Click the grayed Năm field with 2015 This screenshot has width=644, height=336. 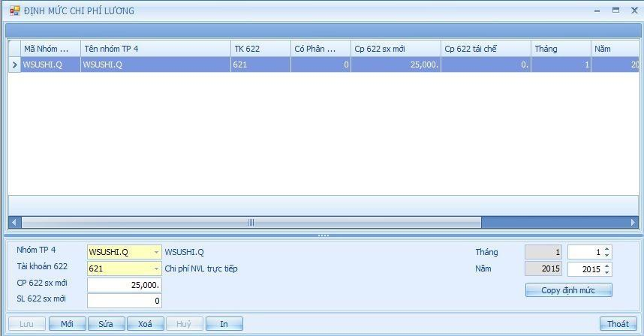543,268
